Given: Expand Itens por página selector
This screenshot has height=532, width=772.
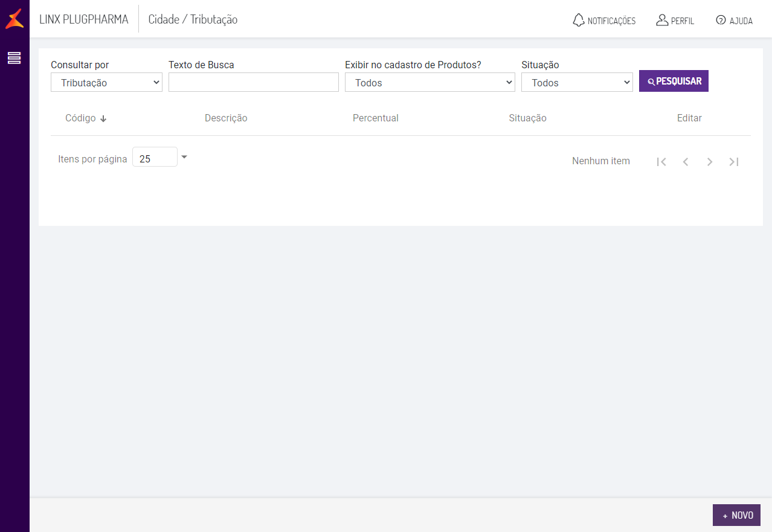Looking at the screenshot, I should 184,157.
